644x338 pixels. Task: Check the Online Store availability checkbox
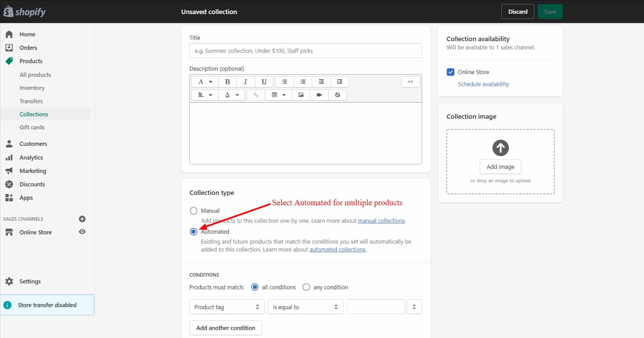pyautogui.click(x=450, y=72)
